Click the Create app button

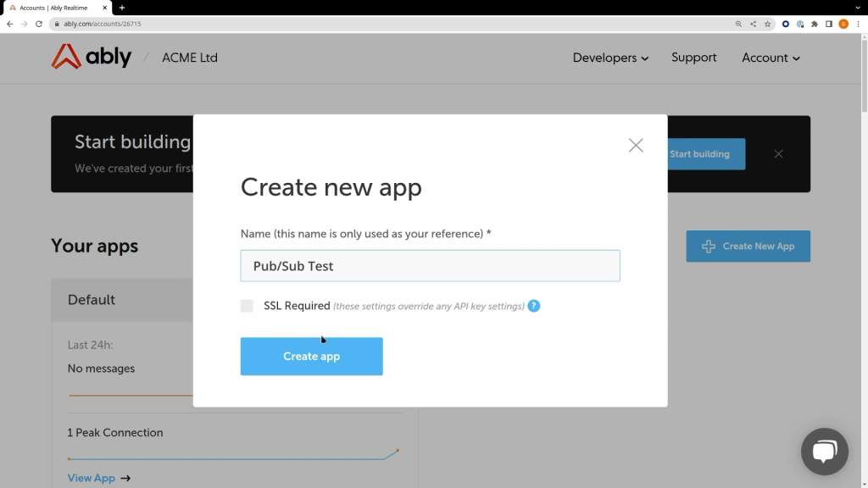click(x=311, y=357)
